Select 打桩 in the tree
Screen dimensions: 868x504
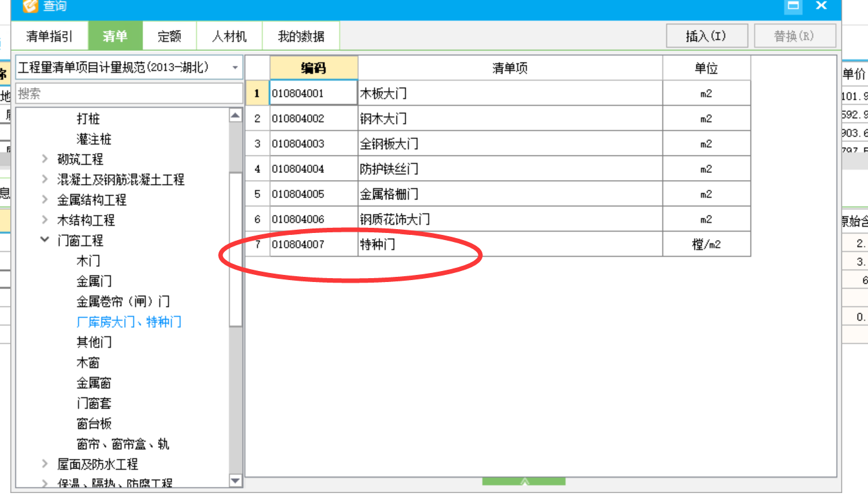[88, 119]
